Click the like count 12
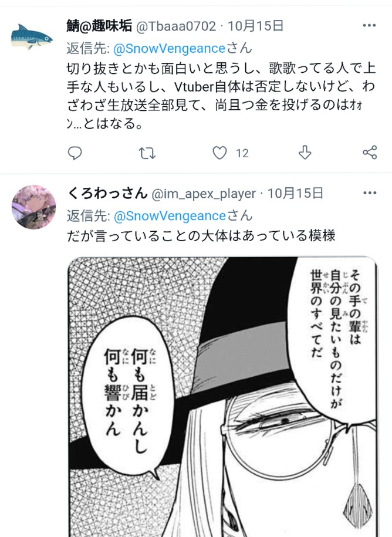 (x=242, y=153)
